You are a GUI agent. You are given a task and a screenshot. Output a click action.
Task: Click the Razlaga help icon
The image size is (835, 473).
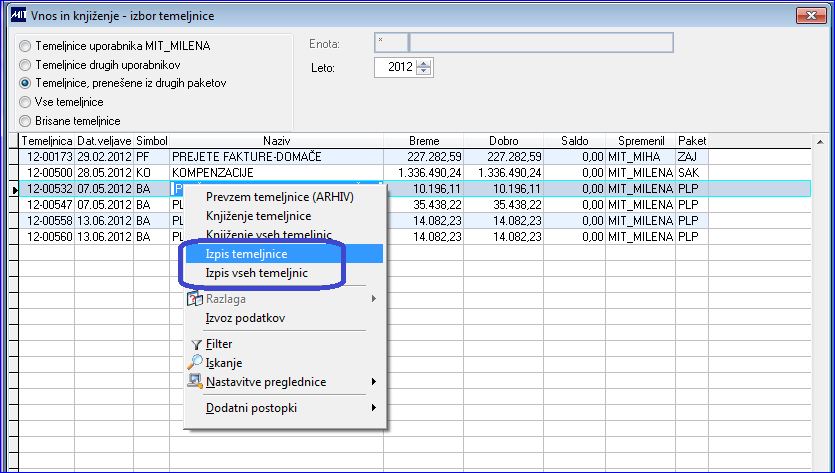click(195, 299)
